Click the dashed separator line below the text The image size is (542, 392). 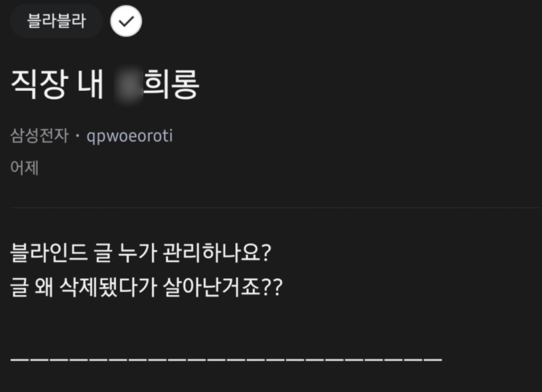pyautogui.click(x=226, y=359)
